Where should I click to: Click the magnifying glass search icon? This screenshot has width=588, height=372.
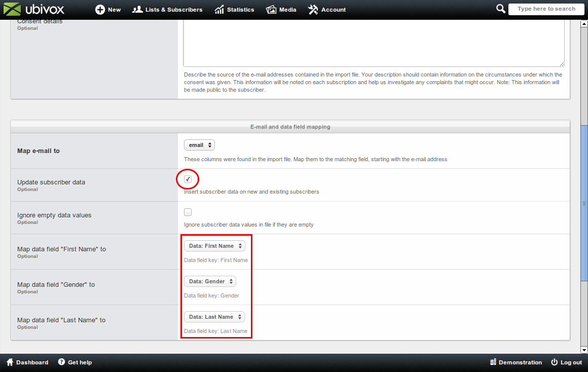coord(501,9)
